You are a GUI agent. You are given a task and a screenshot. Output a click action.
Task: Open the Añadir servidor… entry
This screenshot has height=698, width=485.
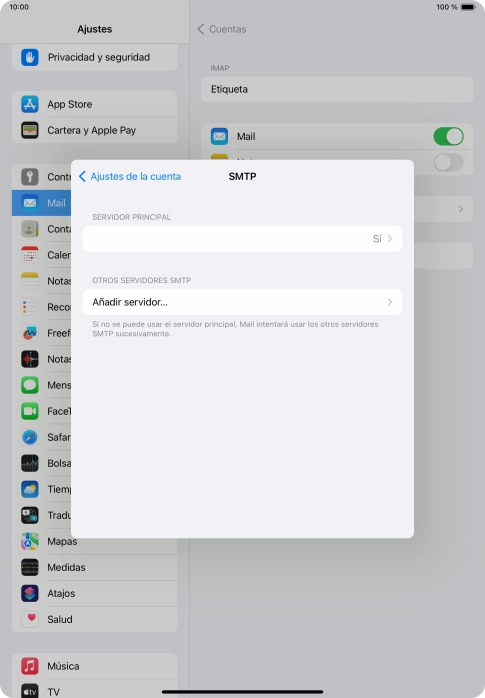(242, 302)
